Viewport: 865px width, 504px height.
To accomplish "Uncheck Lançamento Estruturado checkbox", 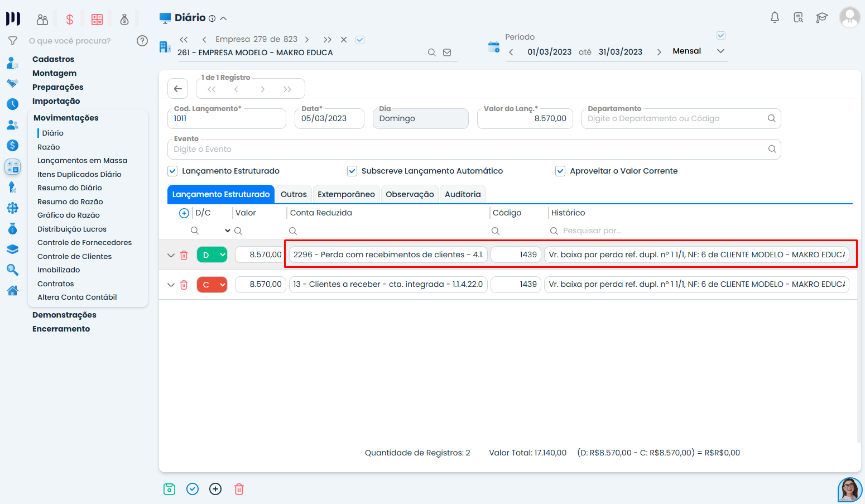I will [172, 171].
